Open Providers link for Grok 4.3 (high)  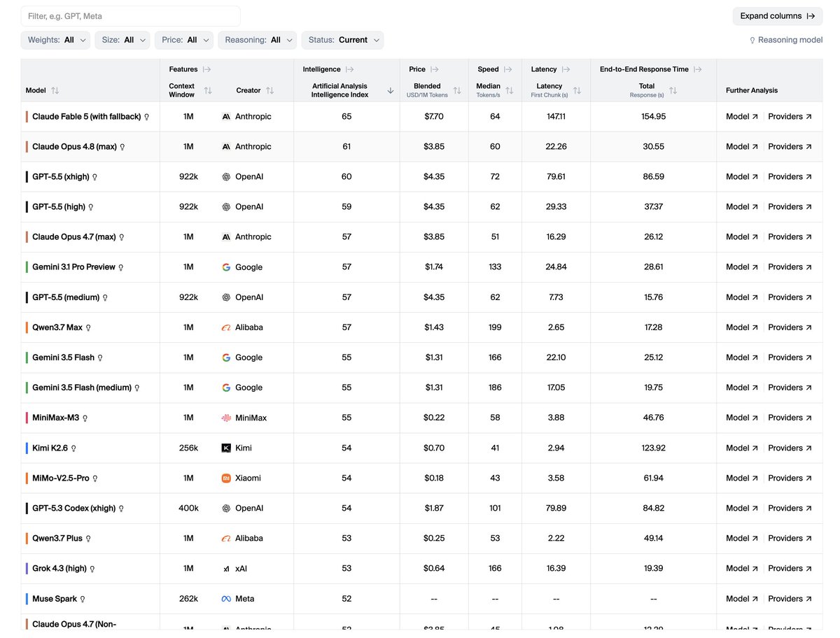tap(790, 569)
